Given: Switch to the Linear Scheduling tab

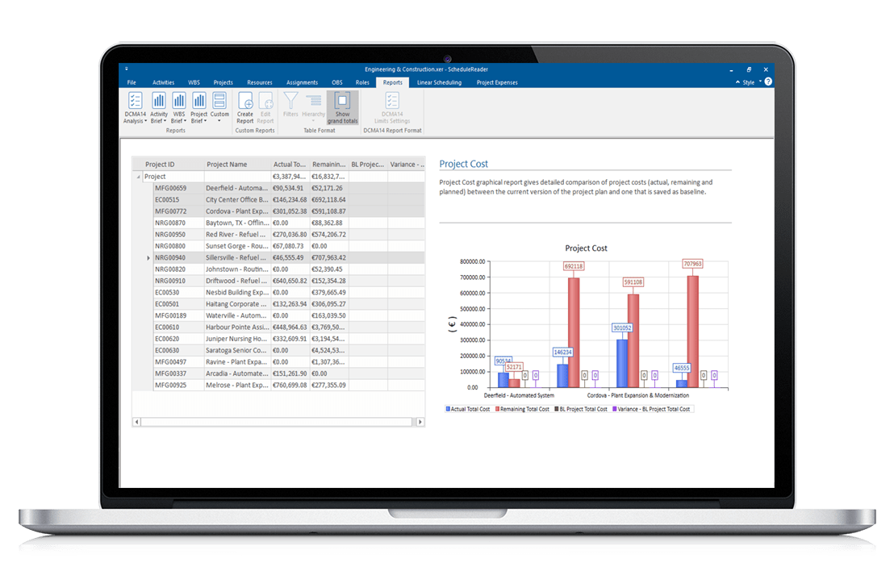Looking at the screenshot, I should (439, 81).
